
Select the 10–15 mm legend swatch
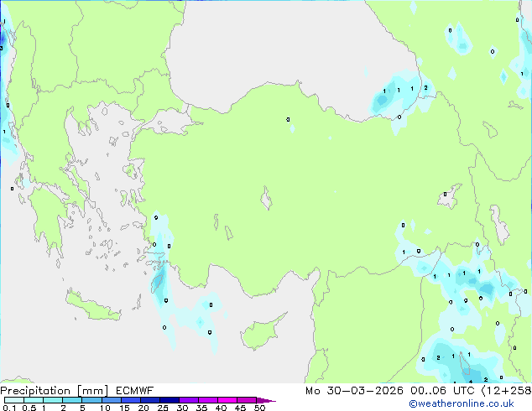click(111, 400)
